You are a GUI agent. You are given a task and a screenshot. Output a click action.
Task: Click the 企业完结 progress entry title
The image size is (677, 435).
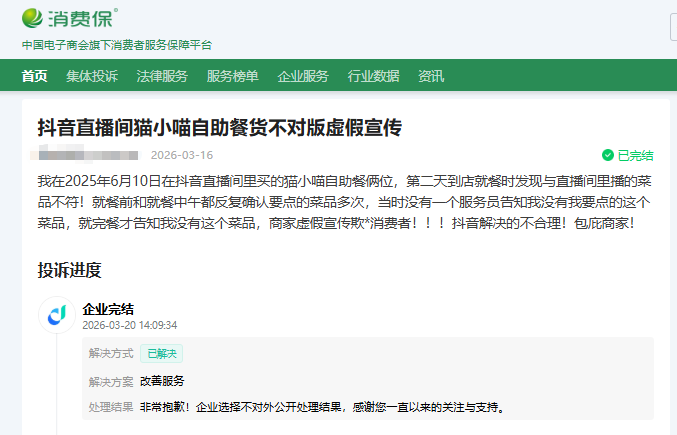pyautogui.click(x=108, y=309)
